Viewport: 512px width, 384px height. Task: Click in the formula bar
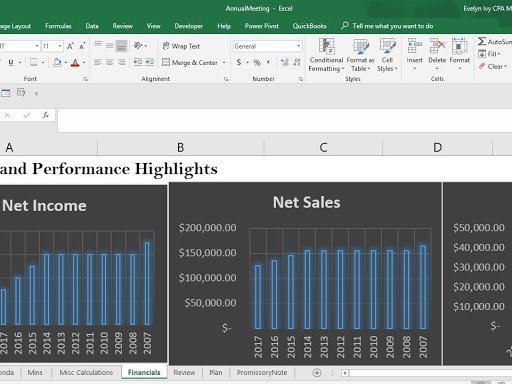(285, 120)
